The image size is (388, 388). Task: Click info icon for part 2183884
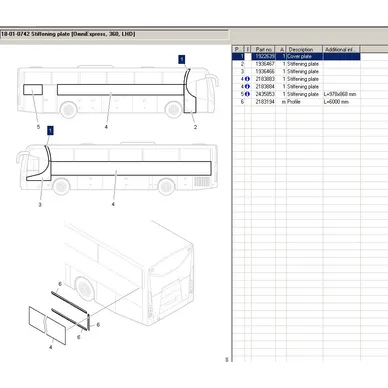247,87
